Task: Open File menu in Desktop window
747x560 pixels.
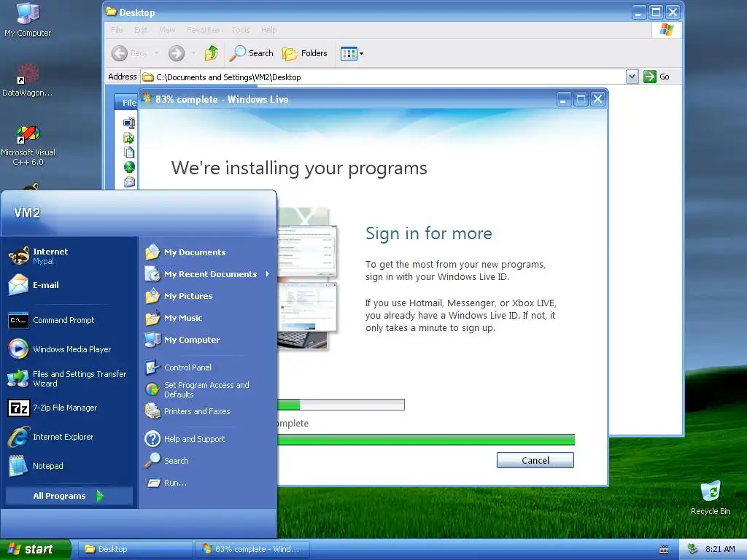Action: [x=117, y=29]
